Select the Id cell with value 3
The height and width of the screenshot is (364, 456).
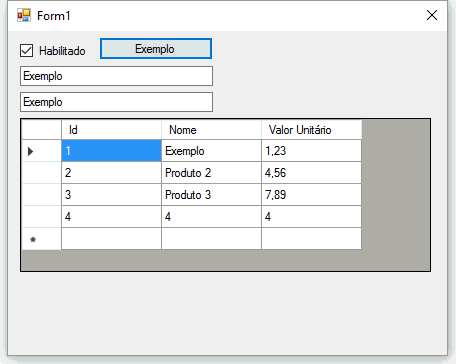pos(111,195)
